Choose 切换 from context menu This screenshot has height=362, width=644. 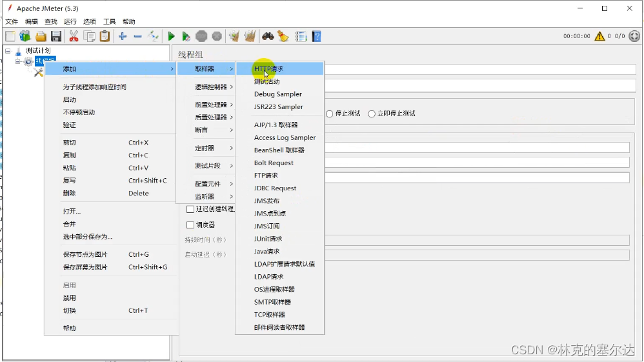click(110, 310)
